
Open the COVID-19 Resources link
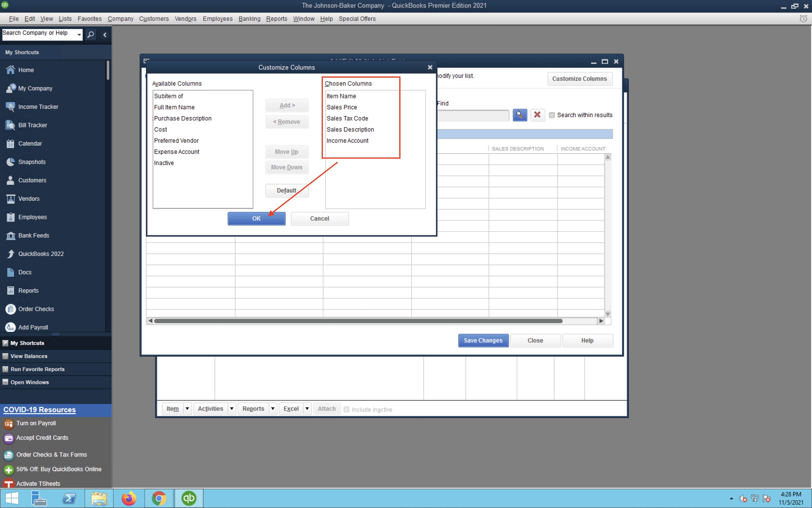[40, 410]
